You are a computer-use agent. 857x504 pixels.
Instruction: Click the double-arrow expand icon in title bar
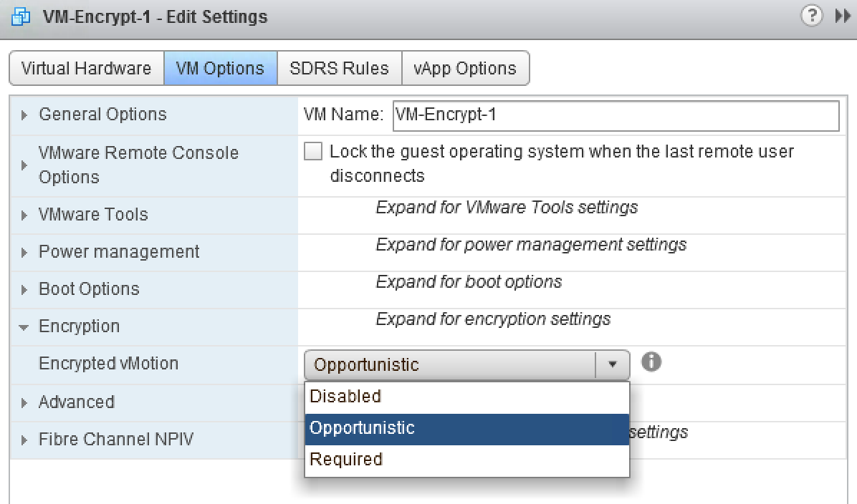[x=843, y=16]
